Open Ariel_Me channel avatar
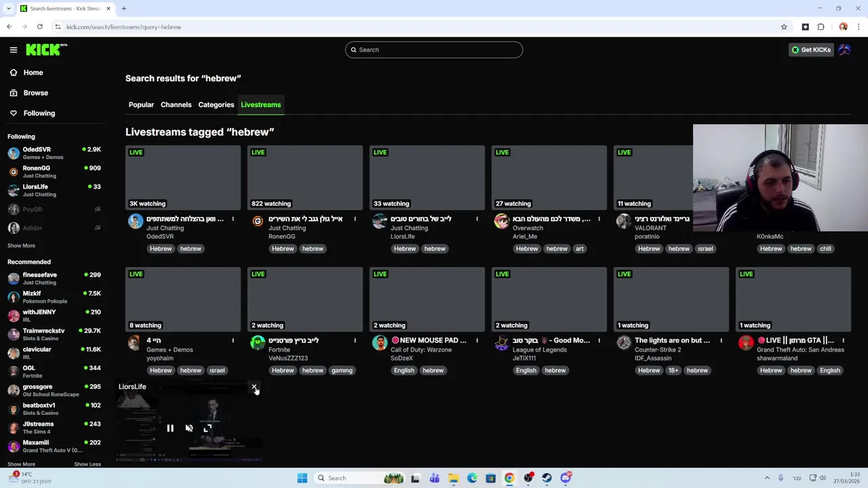The height and width of the screenshot is (488, 868). 502,221
